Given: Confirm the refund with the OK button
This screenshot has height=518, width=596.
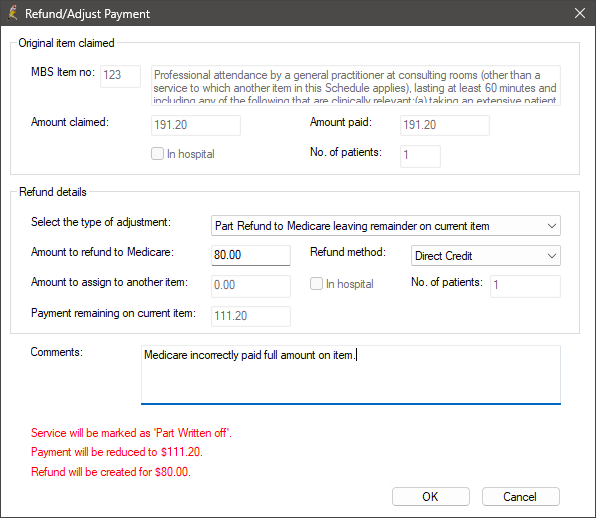Looking at the screenshot, I should tap(431, 496).
